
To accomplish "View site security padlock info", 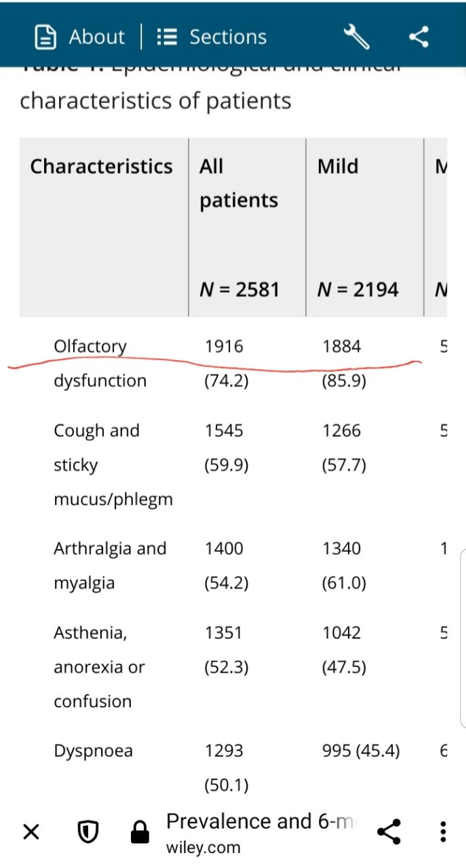I will (140, 831).
